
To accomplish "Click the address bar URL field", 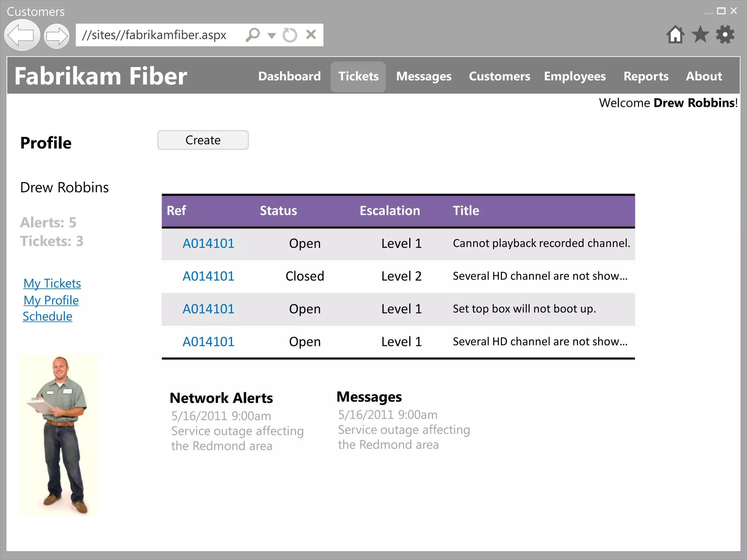I will tap(199, 35).
